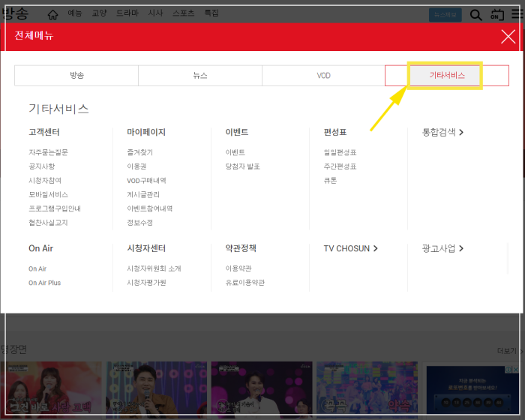This screenshot has width=525, height=420.
Task: Open 큐톤 link
Action: [330, 181]
